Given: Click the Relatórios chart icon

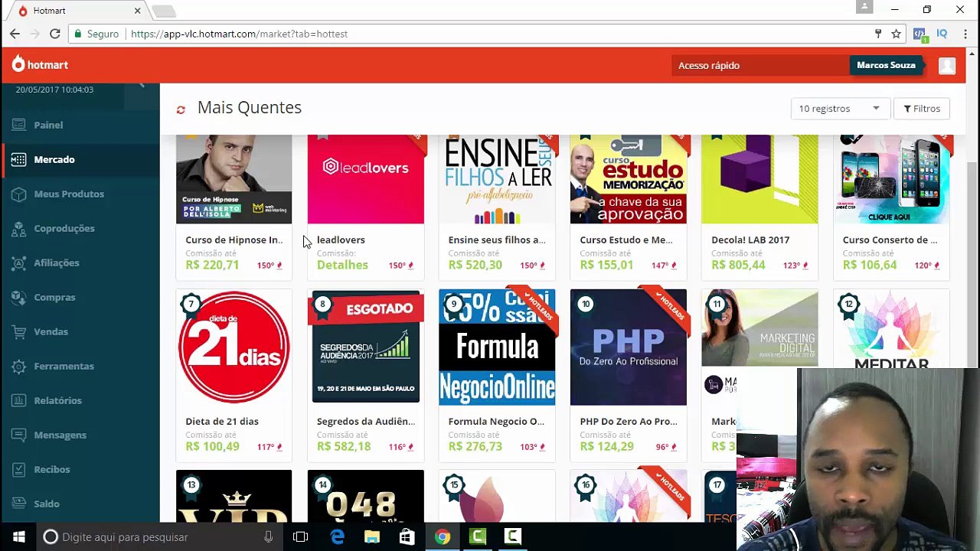Looking at the screenshot, I should (19, 400).
